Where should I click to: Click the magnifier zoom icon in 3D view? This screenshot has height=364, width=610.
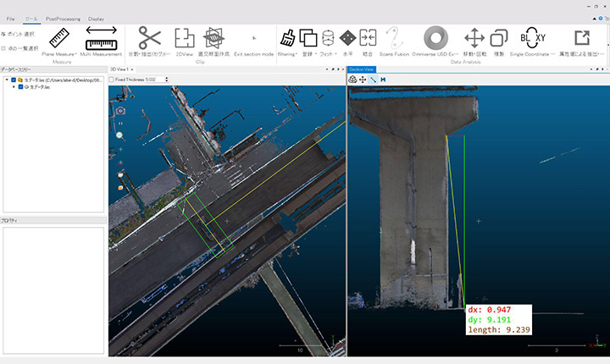(120, 135)
